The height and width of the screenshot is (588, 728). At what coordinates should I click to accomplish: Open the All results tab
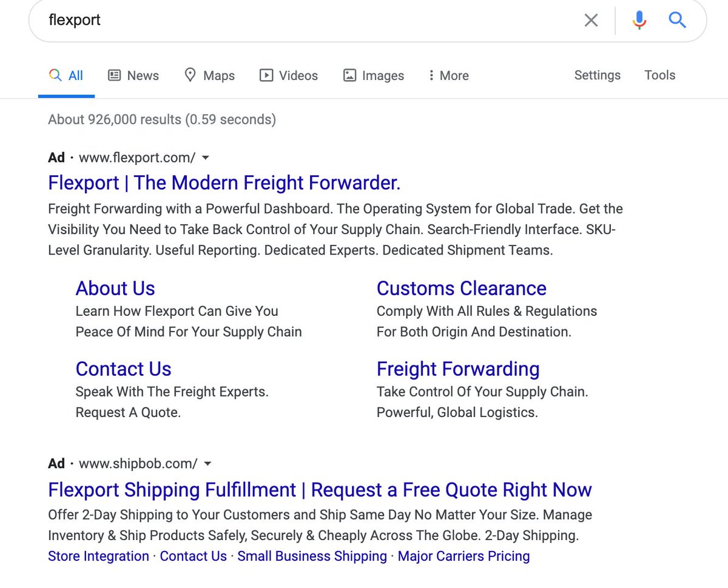[x=66, y=76]
